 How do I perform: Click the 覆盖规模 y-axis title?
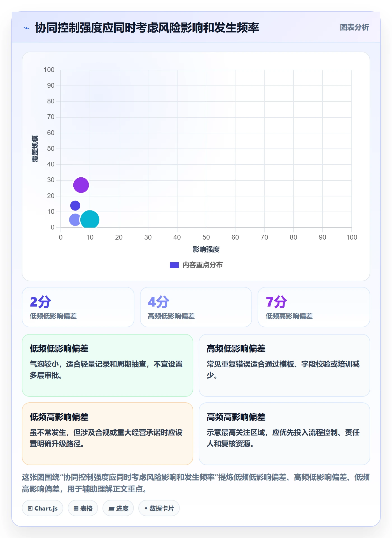click(x=35, y=149)
